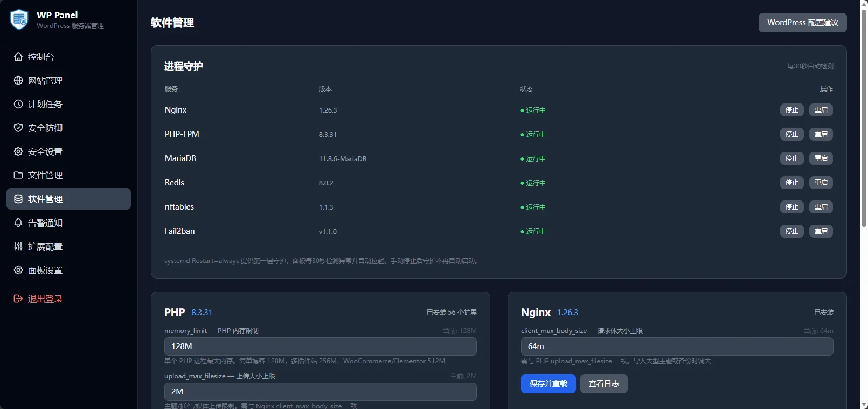This screenshot has height=409, width=868.
Task: Click the sliders icon beside 扩展配置
Action: pyautogui.click(x=18, y=246)
